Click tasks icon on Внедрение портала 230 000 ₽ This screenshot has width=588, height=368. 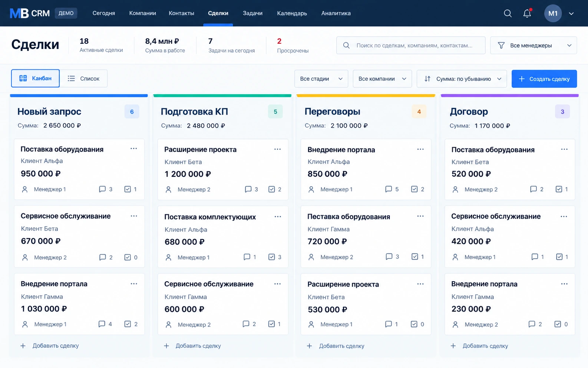[558, 324]
